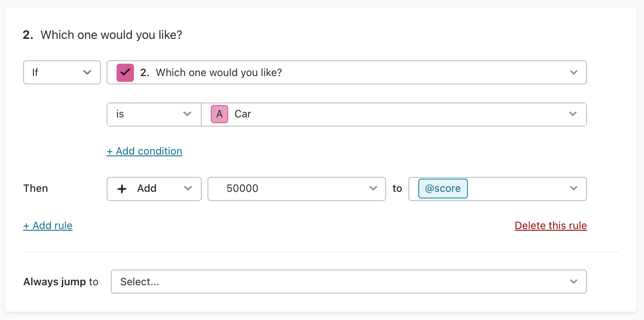Open the 'Which one would you like?' question selector

pyautogui.click(x=347, y=73)
